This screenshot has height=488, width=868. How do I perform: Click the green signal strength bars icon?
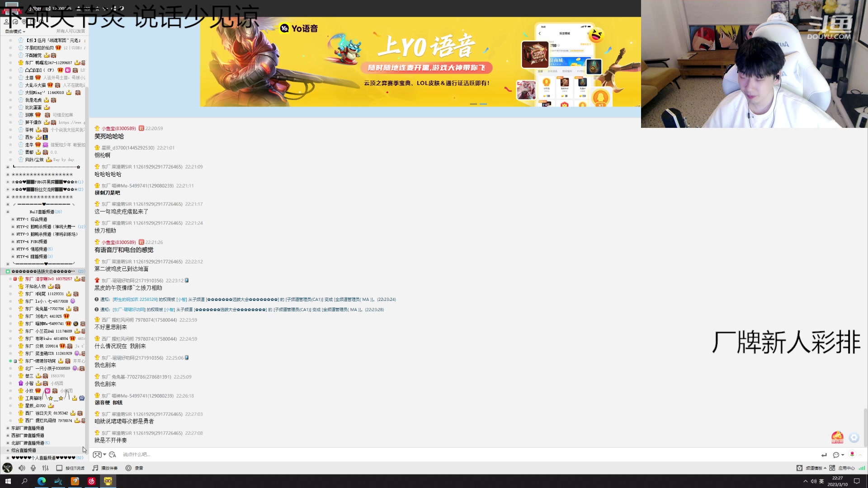click(x=862, y=468)
